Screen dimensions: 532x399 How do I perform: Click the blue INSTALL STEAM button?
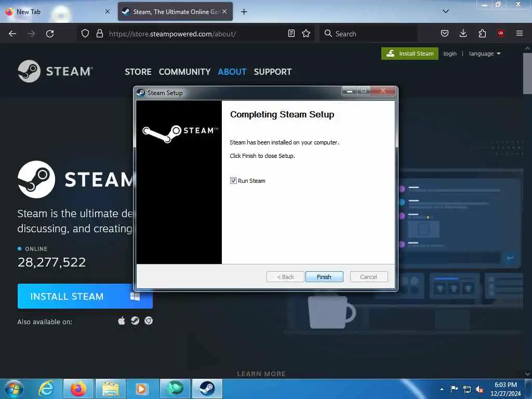coord(85,296)
